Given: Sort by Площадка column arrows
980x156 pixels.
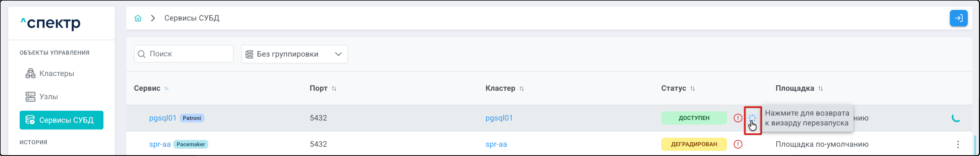Looking at the screenshot, I should [x=820, y=88].
